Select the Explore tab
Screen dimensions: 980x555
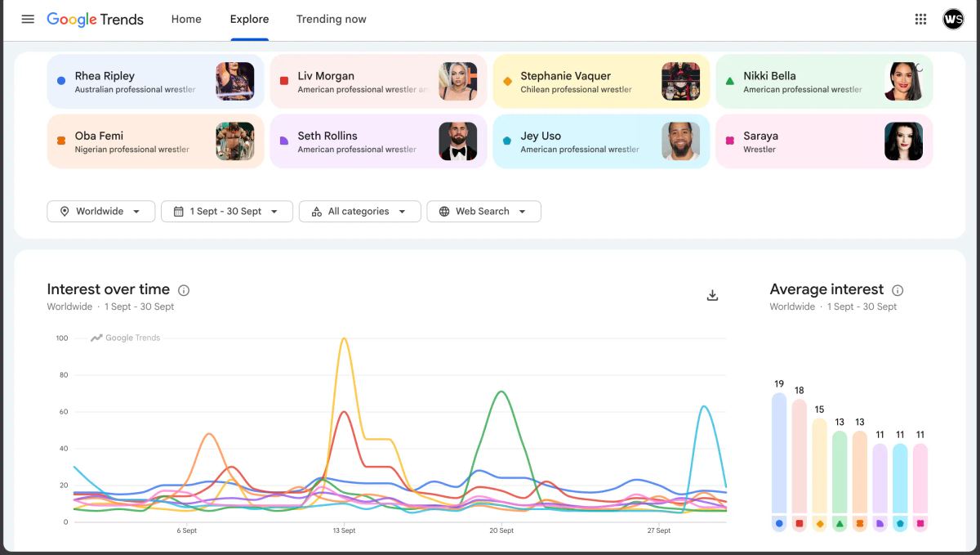[x=249, y=19]
